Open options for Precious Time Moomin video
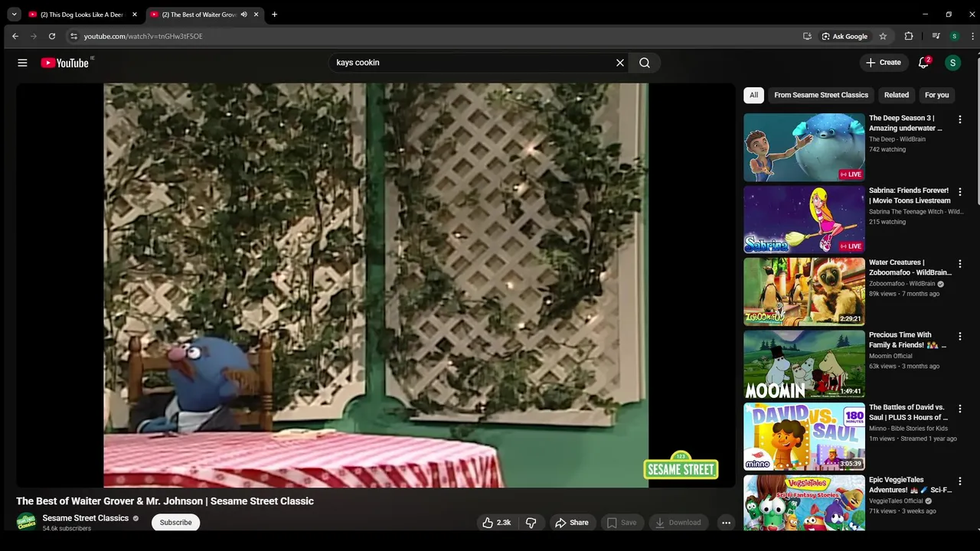The height and width of the screenshot is (551, 980). pyautogui.click(x=959, y=337)
